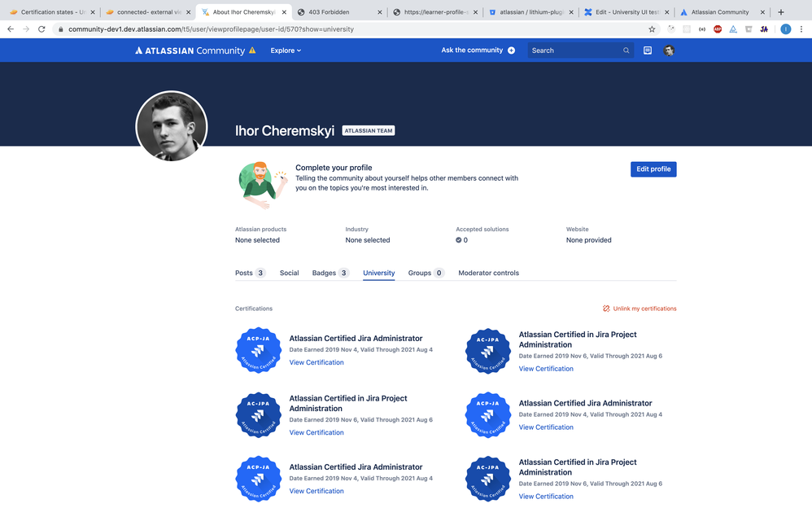Switch to the Edit - University UI tab
The width and height of the screenshot is (812, 508).
pyautogui.click(x=626, y=12)
